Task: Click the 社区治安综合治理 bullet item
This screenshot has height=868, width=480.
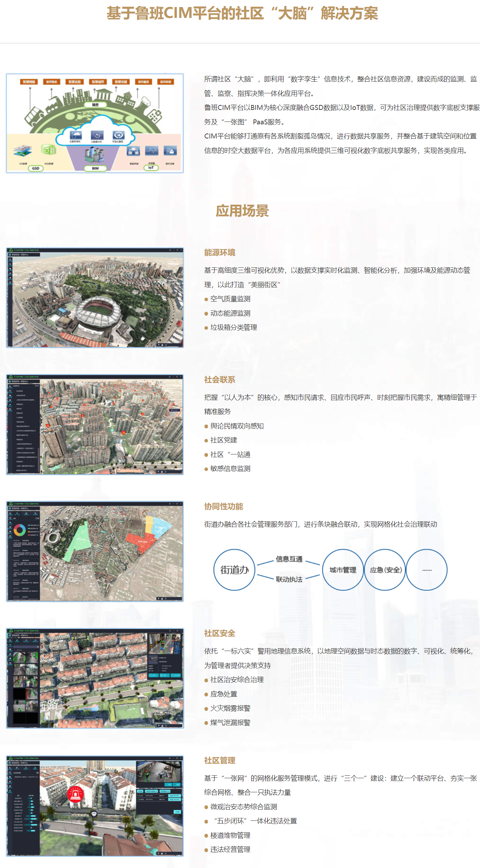Action: (234, 680)
